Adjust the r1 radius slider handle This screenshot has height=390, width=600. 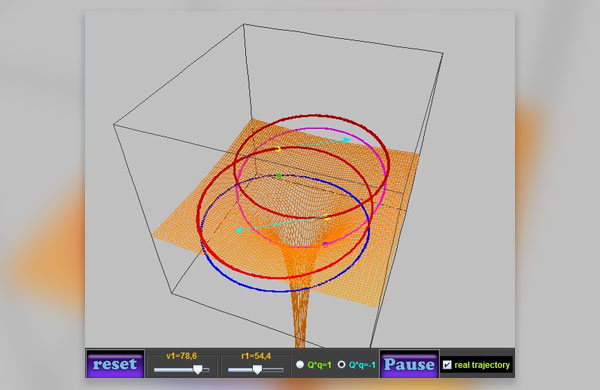258,369
